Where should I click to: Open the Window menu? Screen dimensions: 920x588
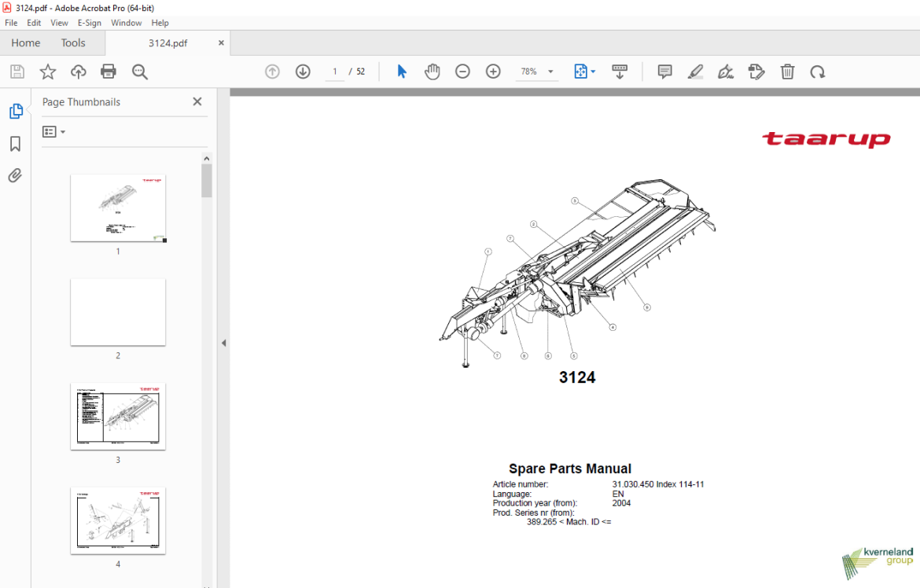point(126,23)
